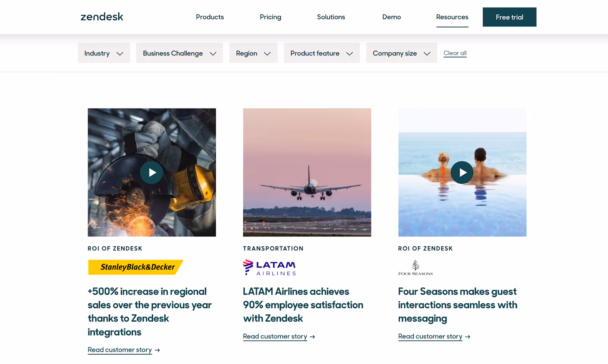This screenshot has height=364, width=608.
Task: Click the TRANSPORTATION category label
Action: pyautogui.click(x=273, y=249)
